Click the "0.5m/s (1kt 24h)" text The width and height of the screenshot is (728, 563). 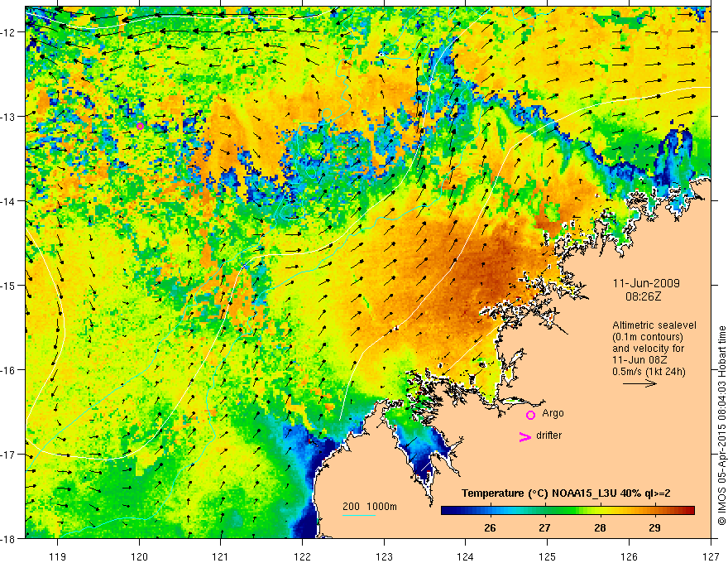pos(649,372)
